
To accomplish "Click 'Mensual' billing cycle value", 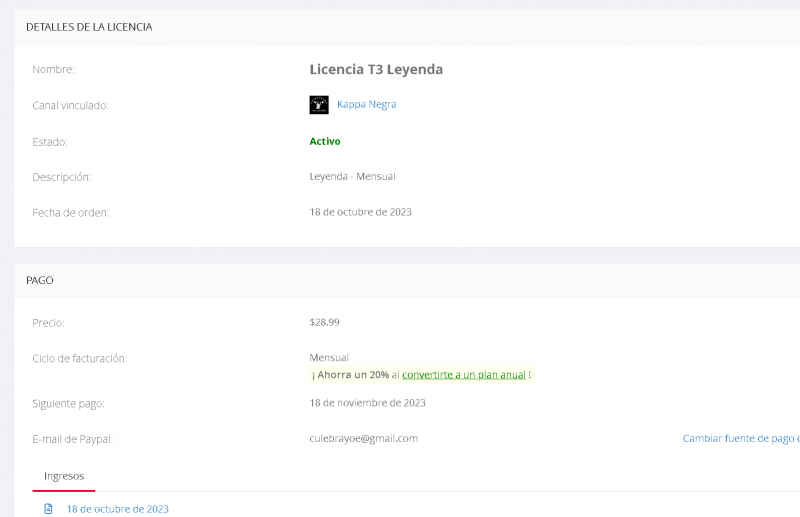I will 329,357.
